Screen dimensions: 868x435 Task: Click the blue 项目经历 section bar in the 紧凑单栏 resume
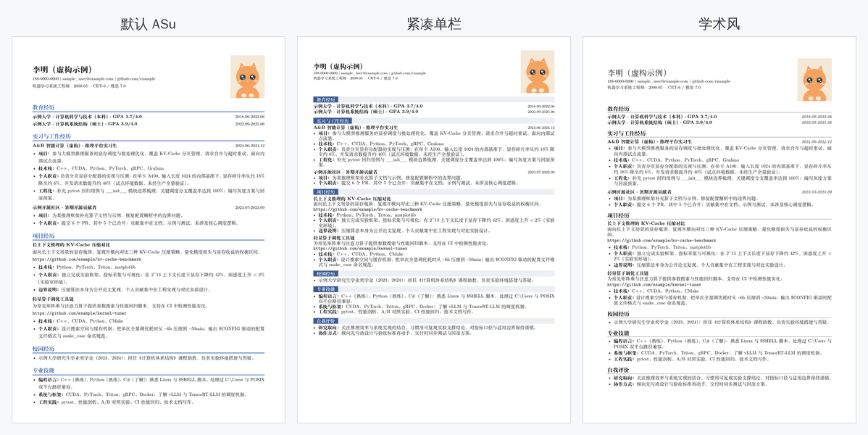coord(434,191)
